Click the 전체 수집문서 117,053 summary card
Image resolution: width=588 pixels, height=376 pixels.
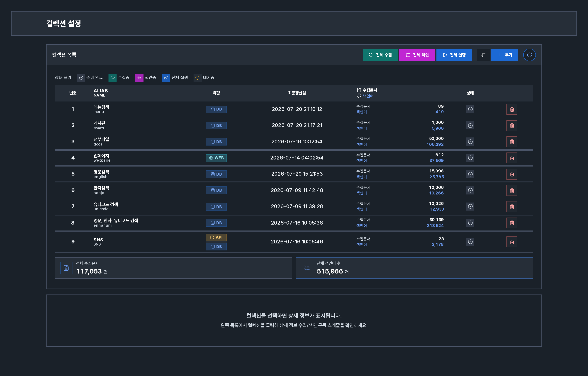tap(173, 268)
